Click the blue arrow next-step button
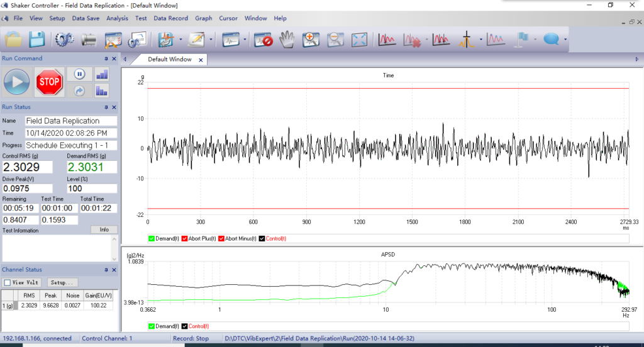This screenshot has width=644, height=347. click(80, 91)
